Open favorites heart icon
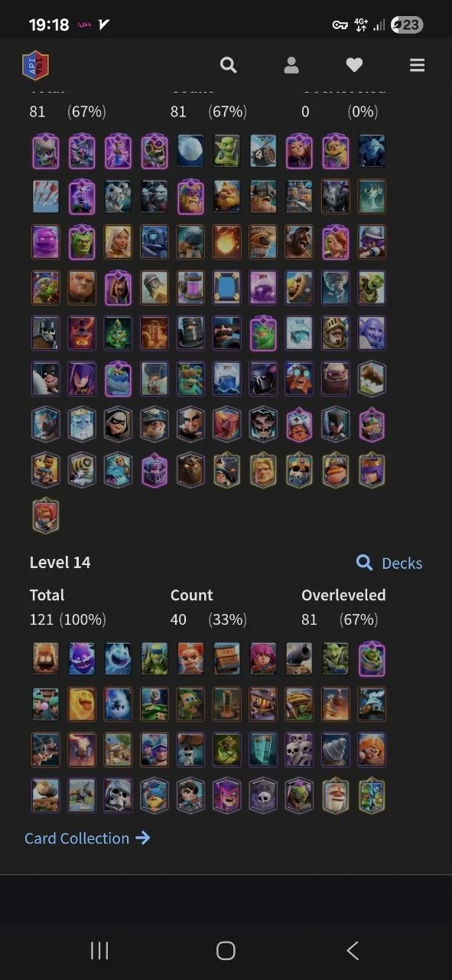This screenshot has height=980, width=452. 354,66
